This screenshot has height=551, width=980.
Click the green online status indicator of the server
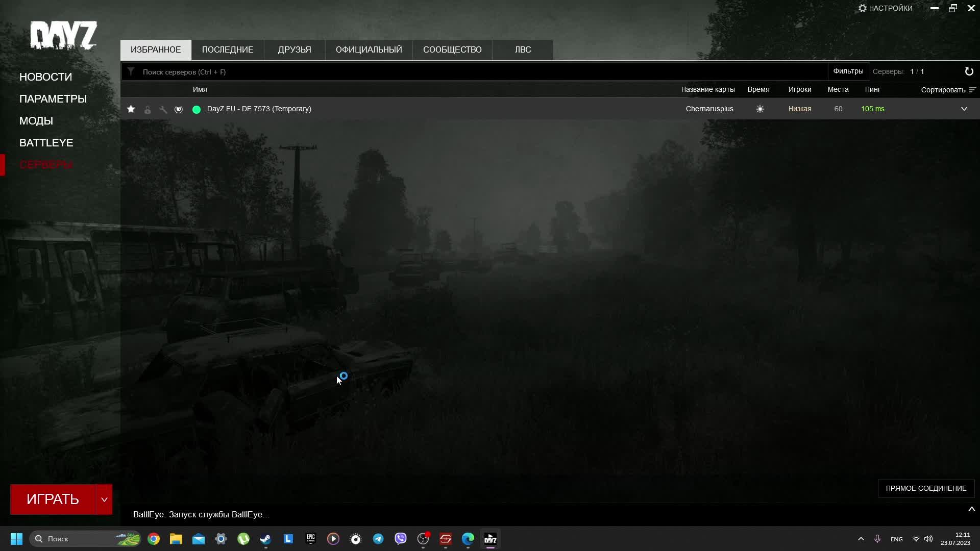[197, 109]
